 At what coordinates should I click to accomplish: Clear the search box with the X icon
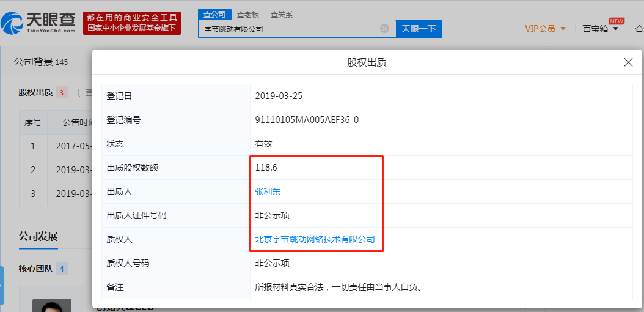click(384, 28)
